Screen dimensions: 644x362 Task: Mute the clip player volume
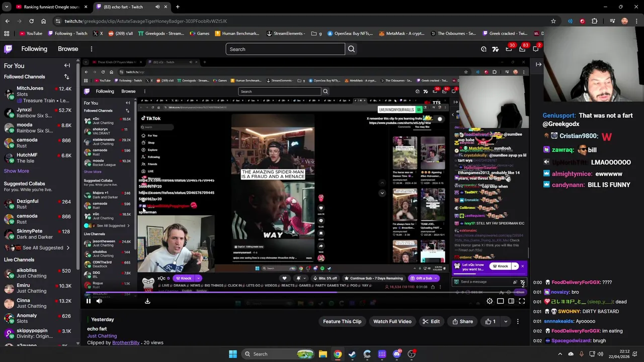(x=99, y=301)
